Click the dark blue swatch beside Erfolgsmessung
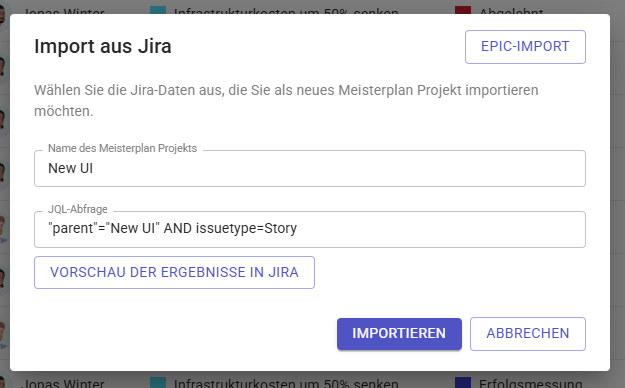The image size is (625, 388). tap(463, 382)
